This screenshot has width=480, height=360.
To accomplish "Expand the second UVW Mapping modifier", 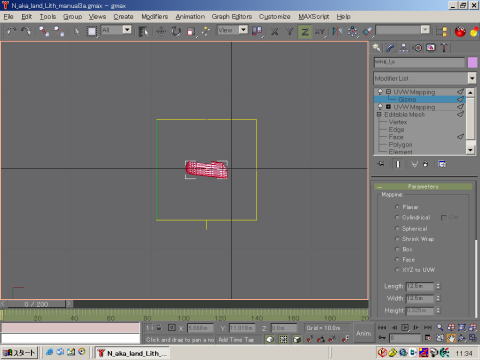I will coord(388,107).
